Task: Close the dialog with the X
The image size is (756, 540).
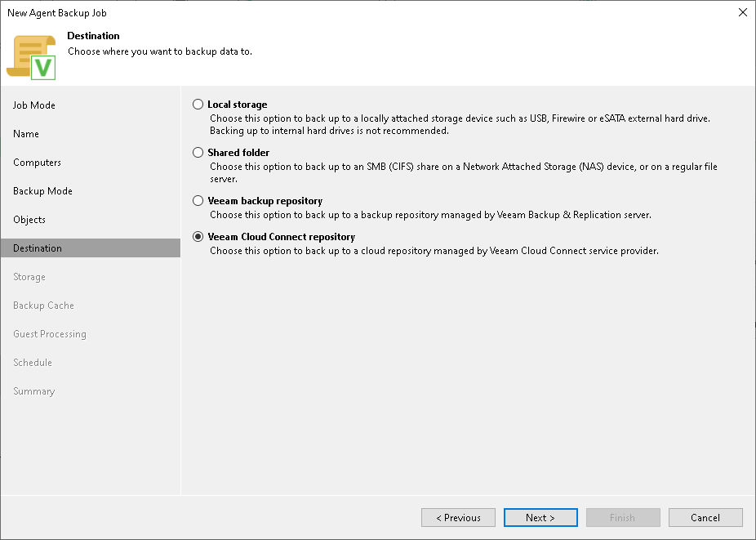Action: tap(742, 12)
